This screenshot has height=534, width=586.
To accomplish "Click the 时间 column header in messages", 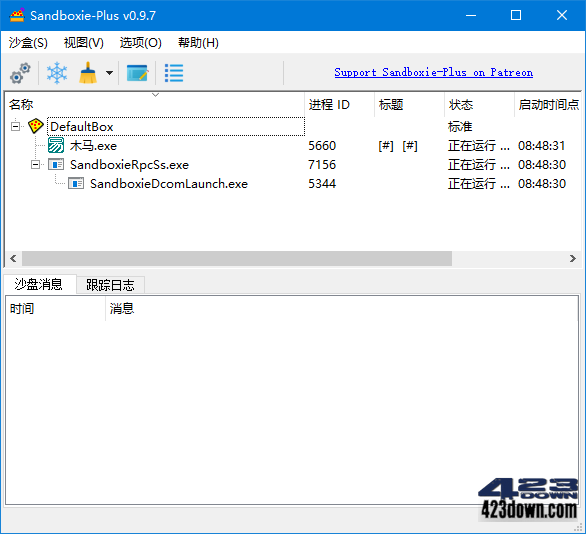I will [x=55, y=309].
